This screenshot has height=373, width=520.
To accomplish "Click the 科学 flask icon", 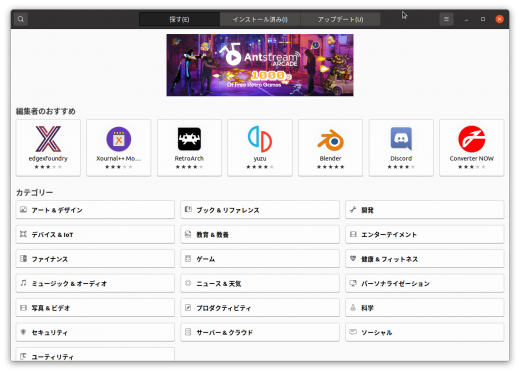I will coord(353,307).
